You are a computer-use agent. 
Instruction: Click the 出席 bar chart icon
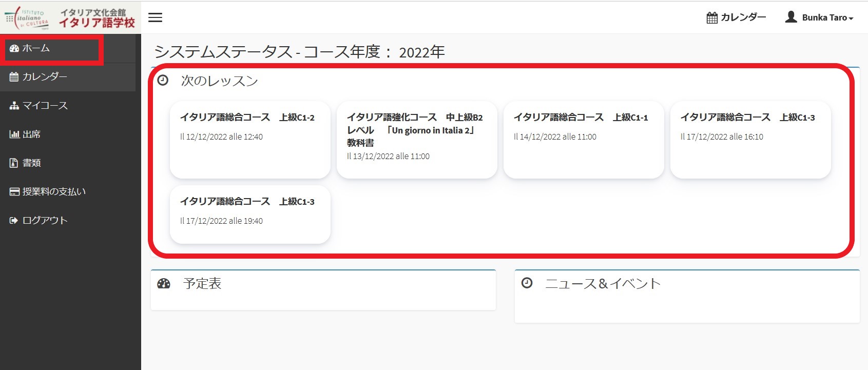[14, 134]
